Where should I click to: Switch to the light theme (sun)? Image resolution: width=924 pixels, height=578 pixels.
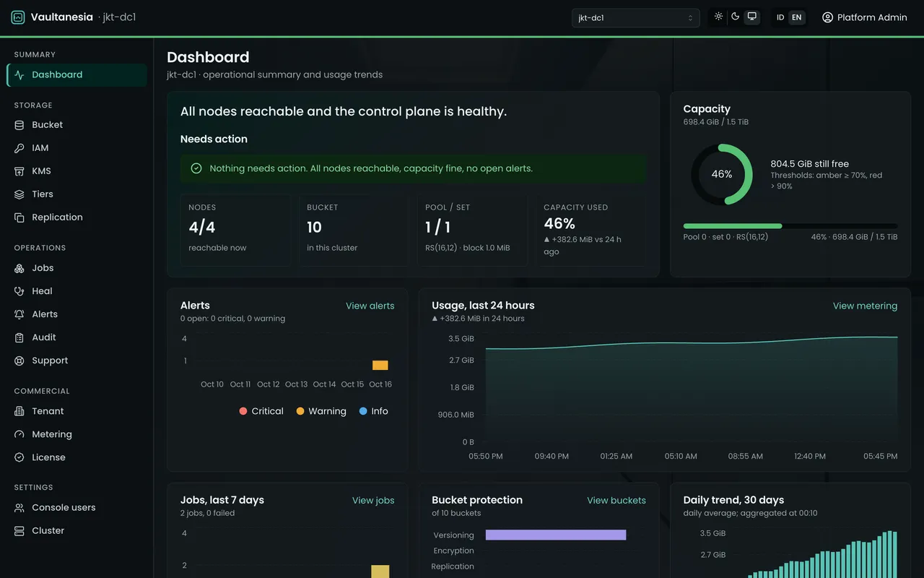718,17
